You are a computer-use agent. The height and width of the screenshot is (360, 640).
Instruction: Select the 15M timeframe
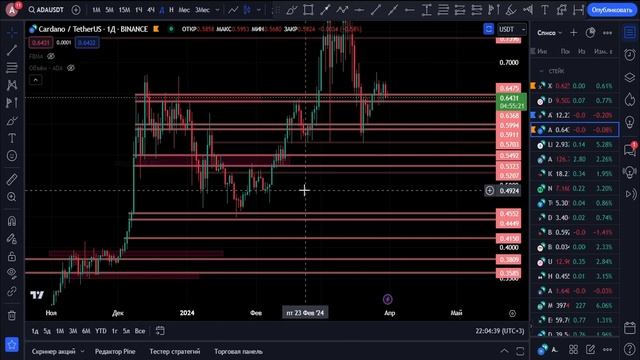tap(124, 10)
